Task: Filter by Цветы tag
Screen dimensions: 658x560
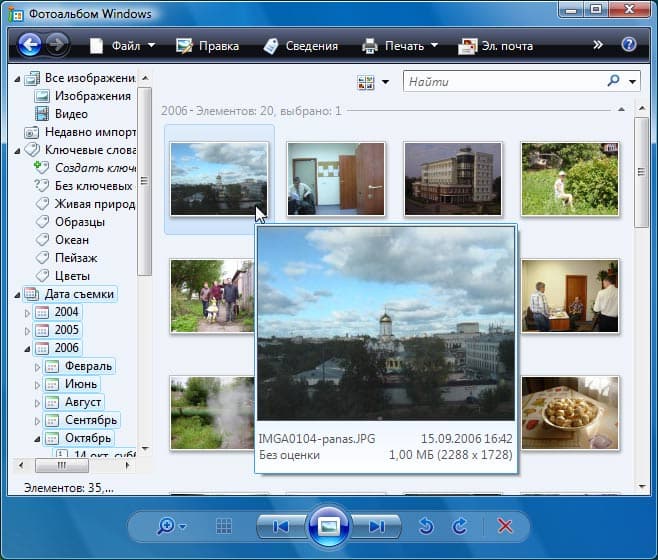Action: point(72,276)
